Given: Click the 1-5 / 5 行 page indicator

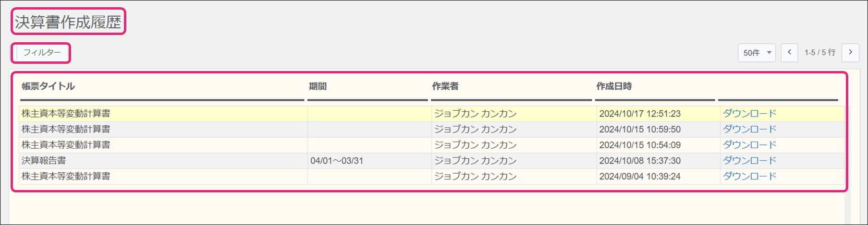Looking at the screenshot, I should point(820,53).
